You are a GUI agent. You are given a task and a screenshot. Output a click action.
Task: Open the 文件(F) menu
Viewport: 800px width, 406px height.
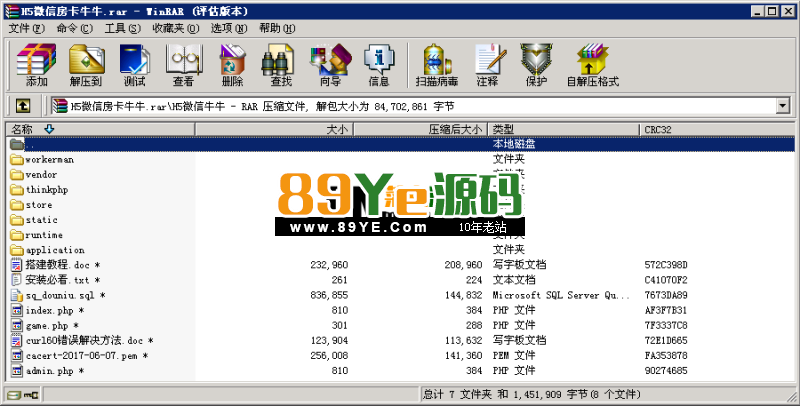pyautogui.click(x=27, y=29)
